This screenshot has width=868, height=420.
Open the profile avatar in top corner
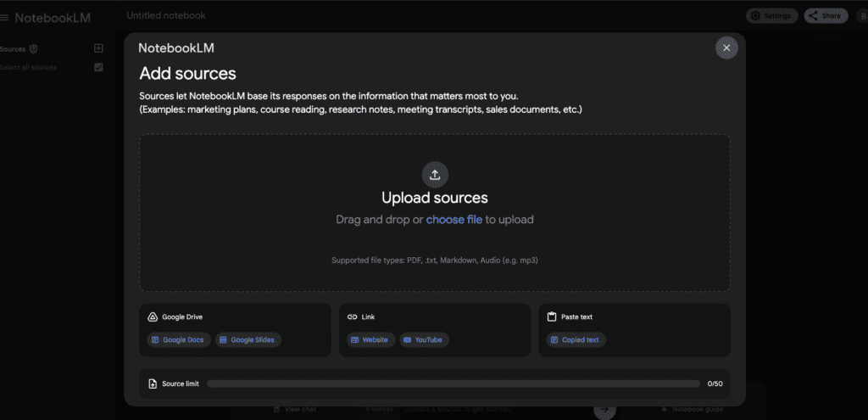pyautogui.click(x=861, y=16)
